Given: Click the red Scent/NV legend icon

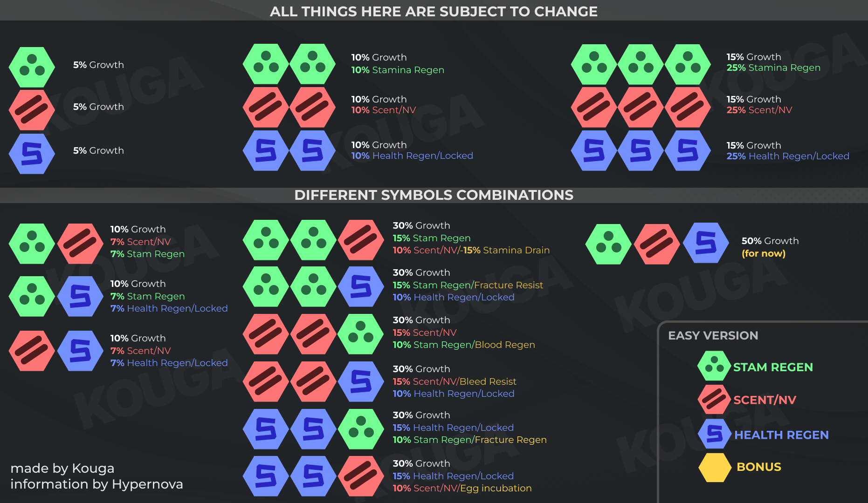Looking at the screenshot, I should point(714,400).
